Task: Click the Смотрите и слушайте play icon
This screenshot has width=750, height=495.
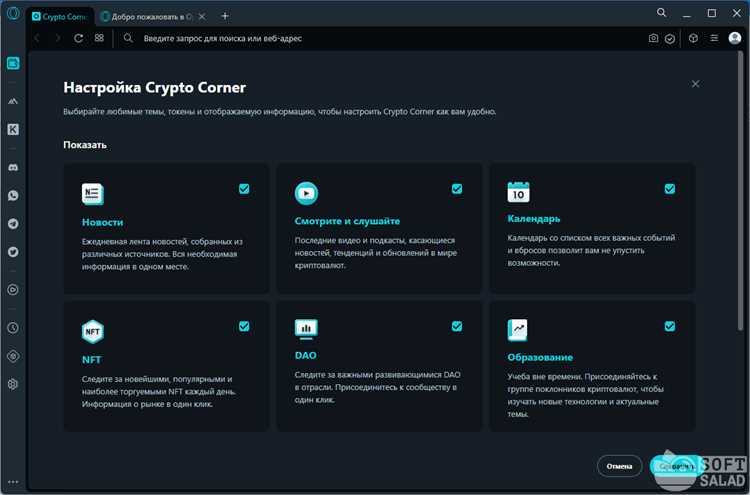Action: coord(306,193)
